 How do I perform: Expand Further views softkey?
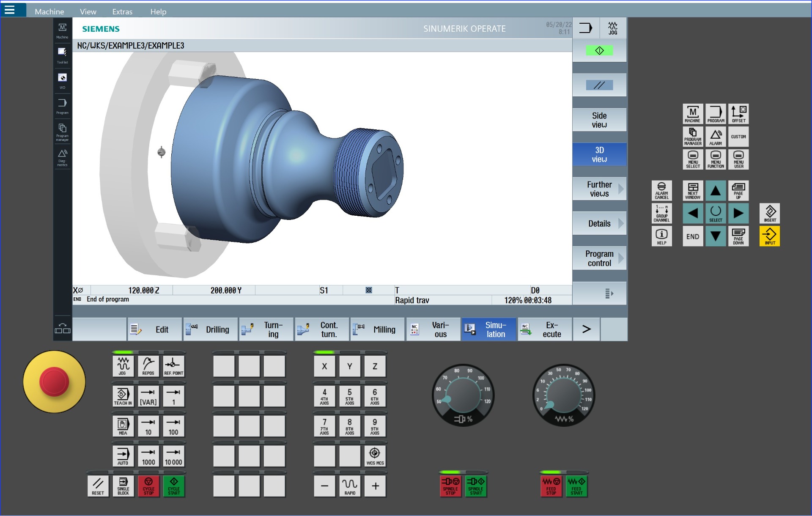(x=599, y=189)
